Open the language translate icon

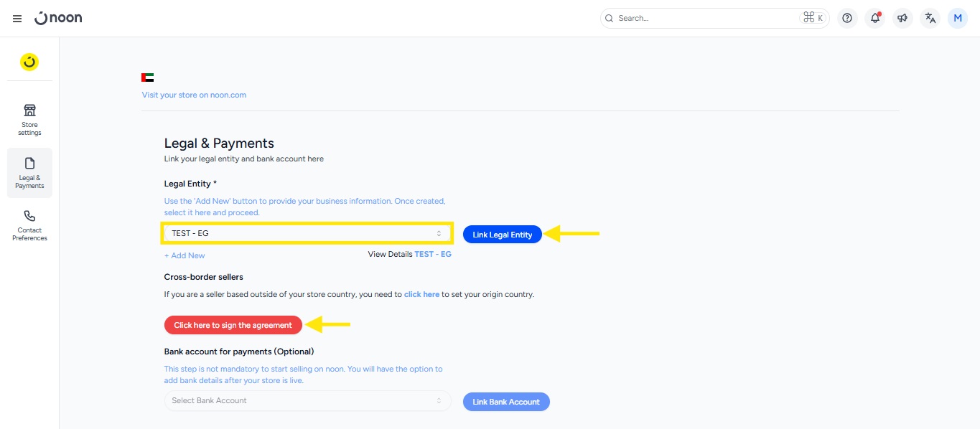coord(930,19)
